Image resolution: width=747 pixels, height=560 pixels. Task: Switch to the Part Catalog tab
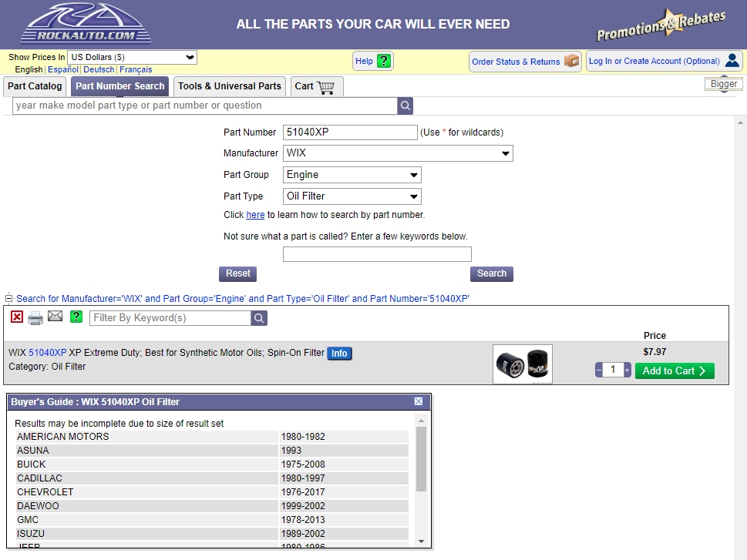pos(35,86)
